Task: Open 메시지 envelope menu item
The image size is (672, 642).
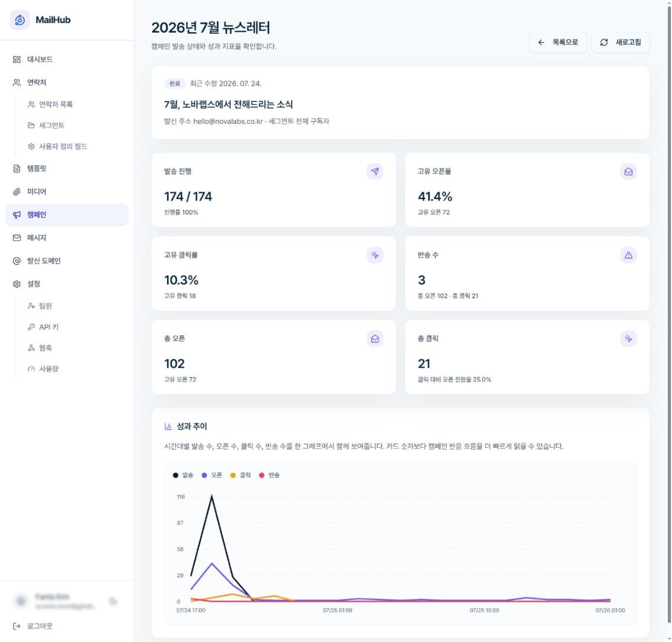Action: 67,238
